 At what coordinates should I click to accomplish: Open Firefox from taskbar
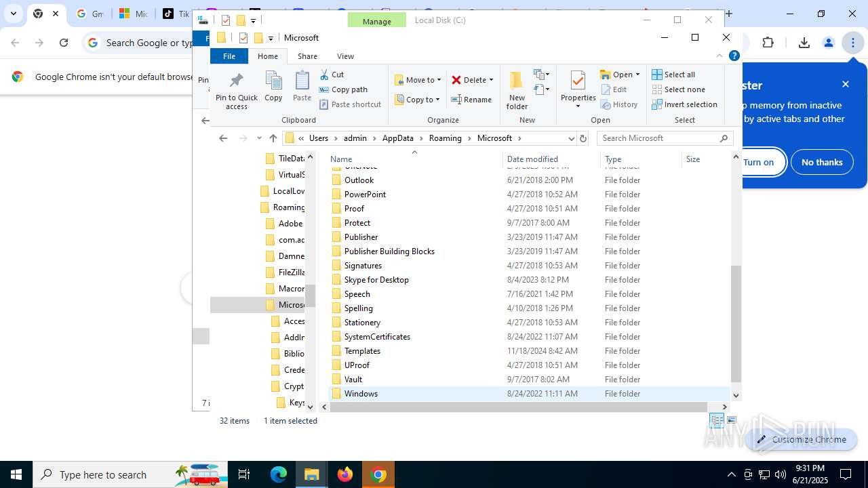click(345, 474)
